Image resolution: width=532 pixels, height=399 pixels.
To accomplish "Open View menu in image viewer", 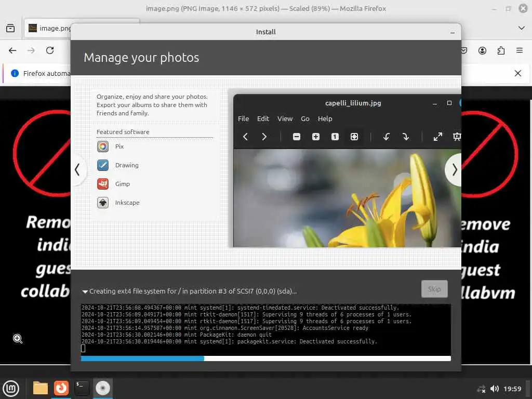I will point(285,119).
